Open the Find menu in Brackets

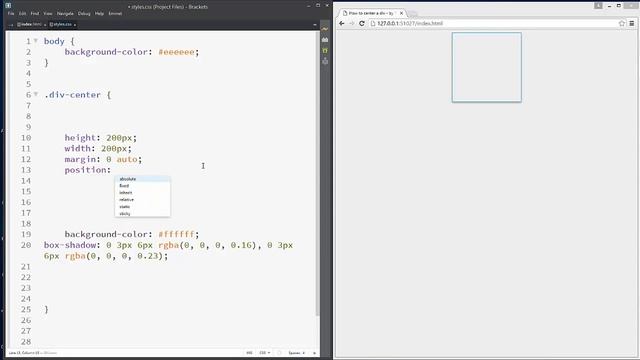35,13
